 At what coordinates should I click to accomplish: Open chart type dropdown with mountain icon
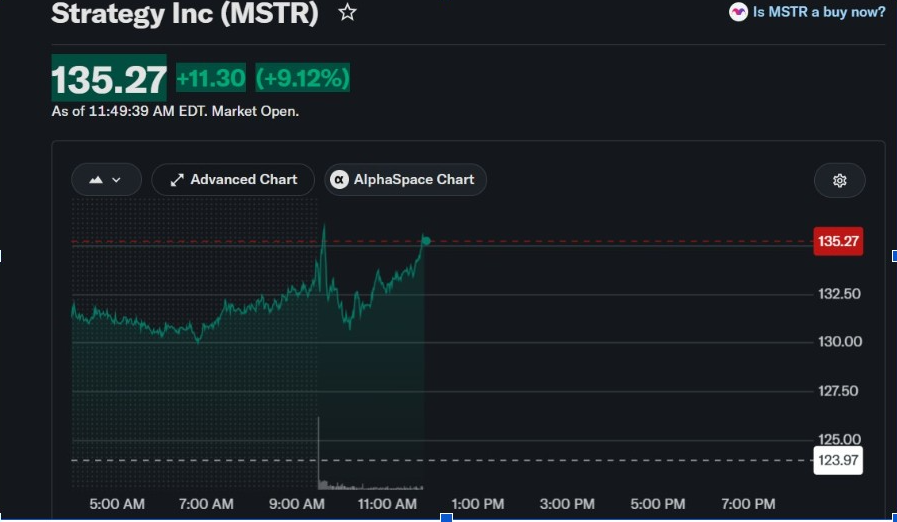coord(106,180)
